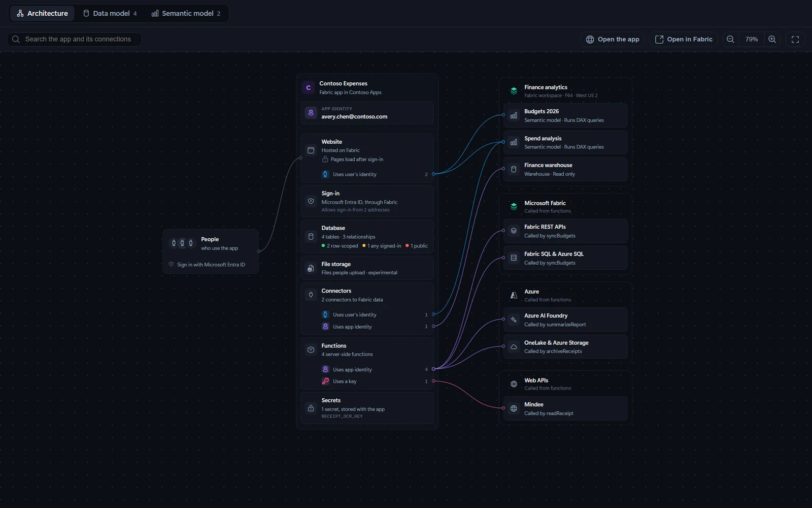Click the 79% zoom level value

coord(752,39)
